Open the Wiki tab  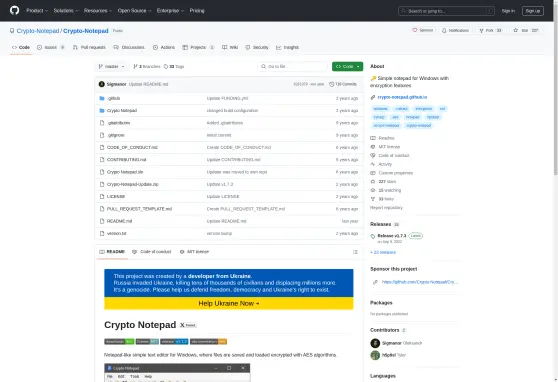(230, 47)
